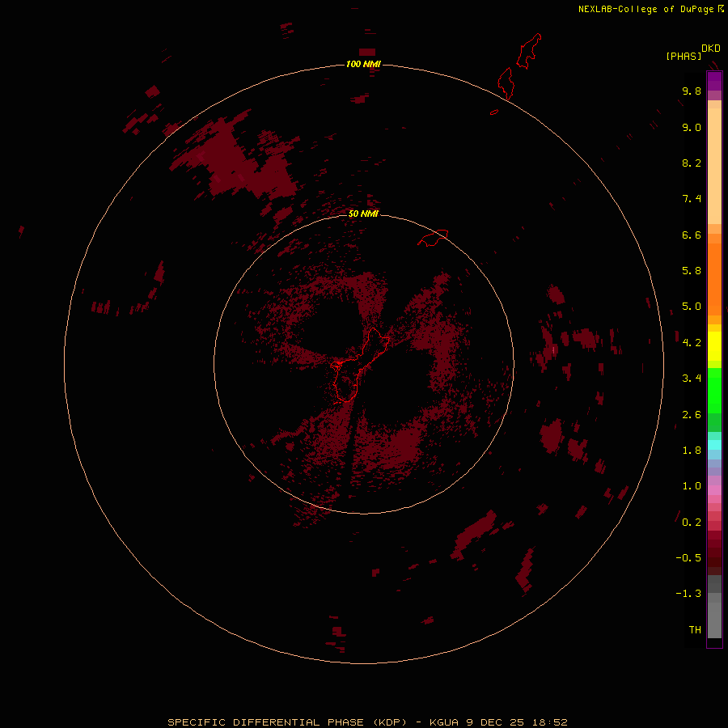The width and height of the screenshot is (728, 728).
Task: Click the 4.2 legend value
Action: [x=692, y=343]
